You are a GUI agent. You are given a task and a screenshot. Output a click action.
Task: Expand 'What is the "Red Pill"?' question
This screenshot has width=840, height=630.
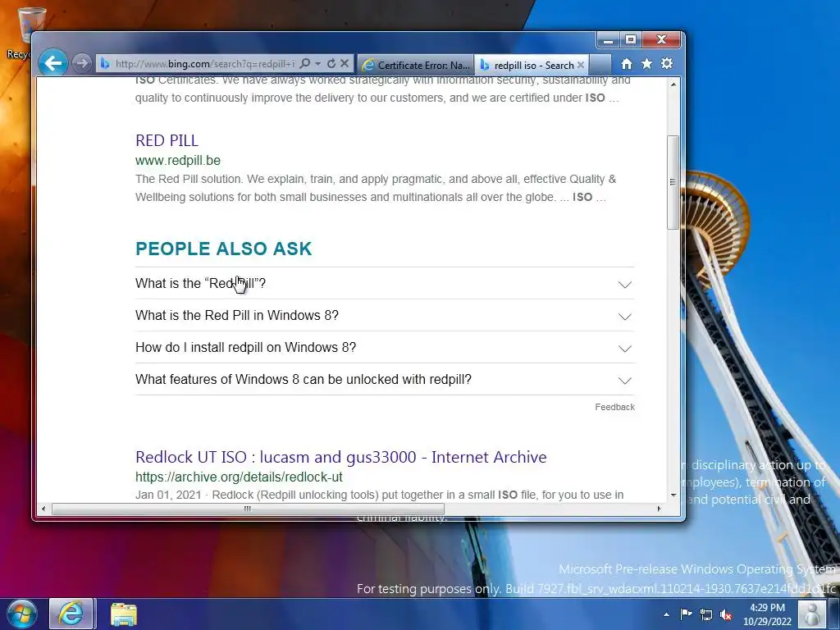pos(384,283)
